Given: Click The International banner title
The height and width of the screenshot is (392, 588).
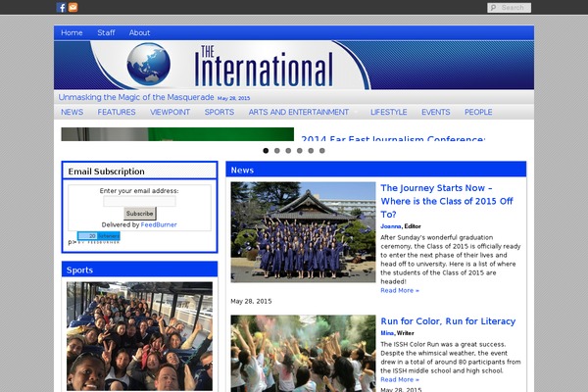Looking at the screenshot, I should point(264,66).
